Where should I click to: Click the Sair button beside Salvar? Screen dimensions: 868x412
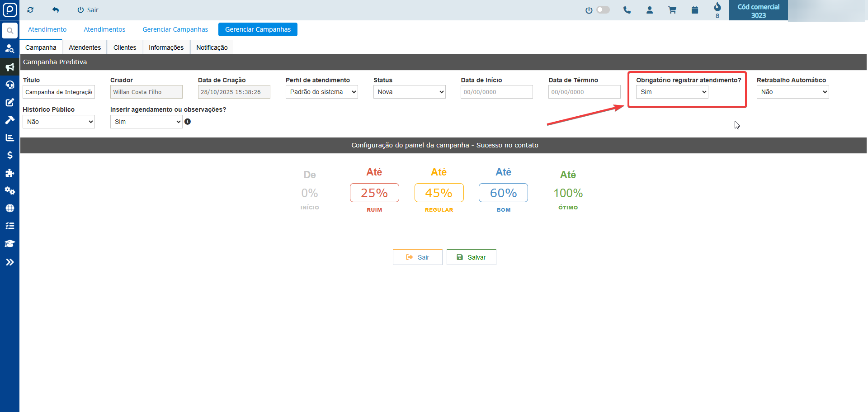[x=417, y=257]
